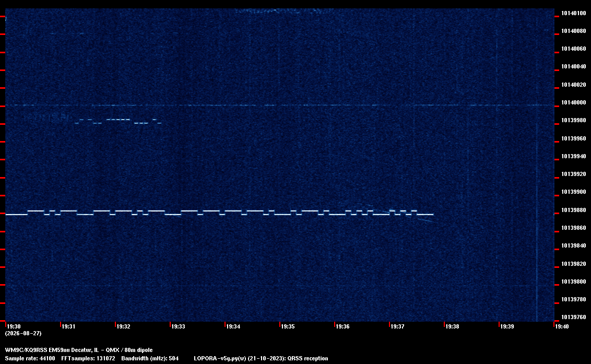Click the FFTsamples: 131072 text
591x364 pixels.
[88, 358]
